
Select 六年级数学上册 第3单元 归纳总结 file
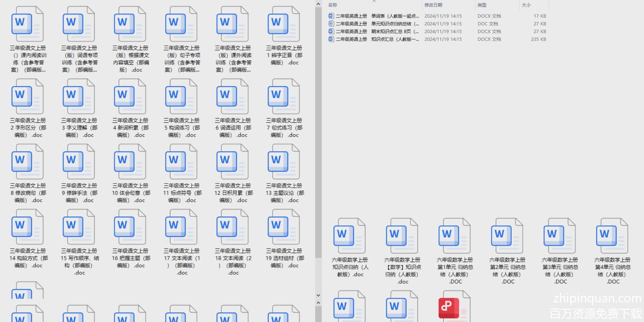(x=560, y=236)
